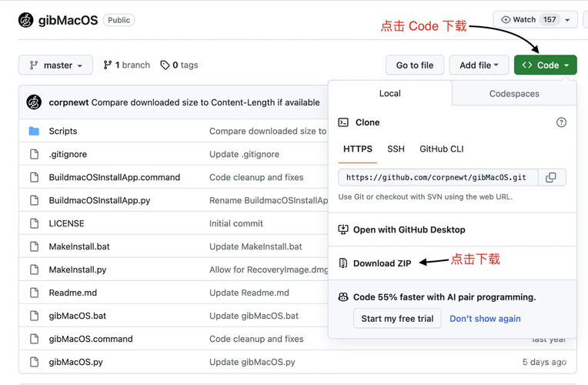Click the gibMacOS repository avatar icon
Image resolution: width=588 pixels, height=385 pixels.
[x=26, y=20]
